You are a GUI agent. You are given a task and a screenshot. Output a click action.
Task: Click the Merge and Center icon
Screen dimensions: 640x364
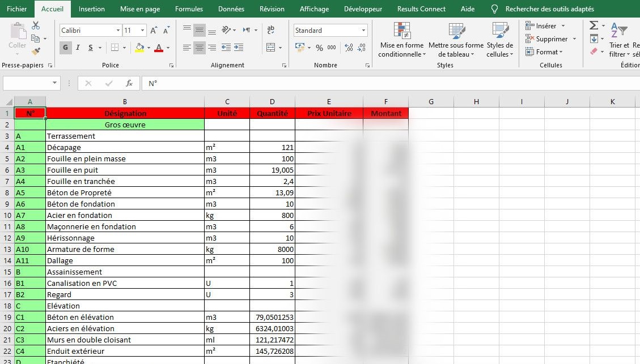click(x=270, y=48)
